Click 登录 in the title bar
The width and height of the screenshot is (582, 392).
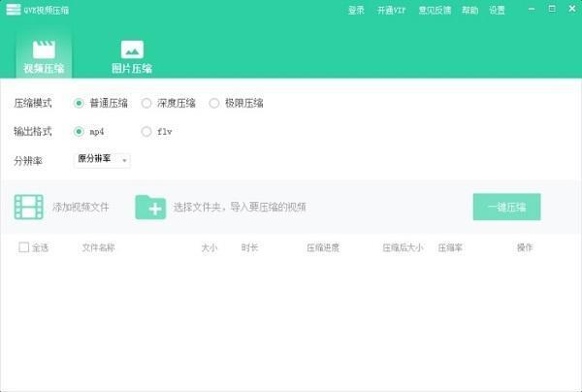click(356, 10)
